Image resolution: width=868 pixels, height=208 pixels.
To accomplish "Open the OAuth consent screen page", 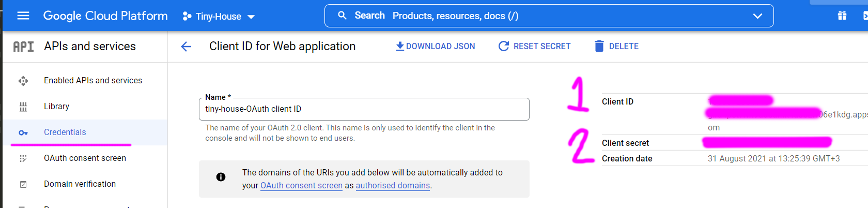I will point(85,158).
